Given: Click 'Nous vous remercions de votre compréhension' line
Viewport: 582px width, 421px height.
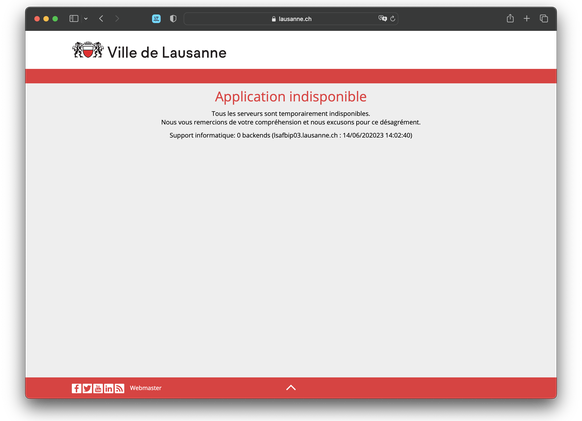Looking at the screenshot, I should click(291, 122).
